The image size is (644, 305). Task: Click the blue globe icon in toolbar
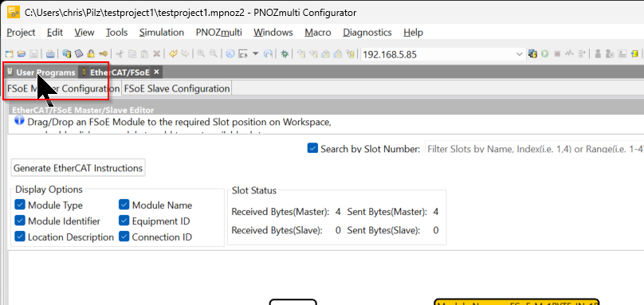coord(230,54)
